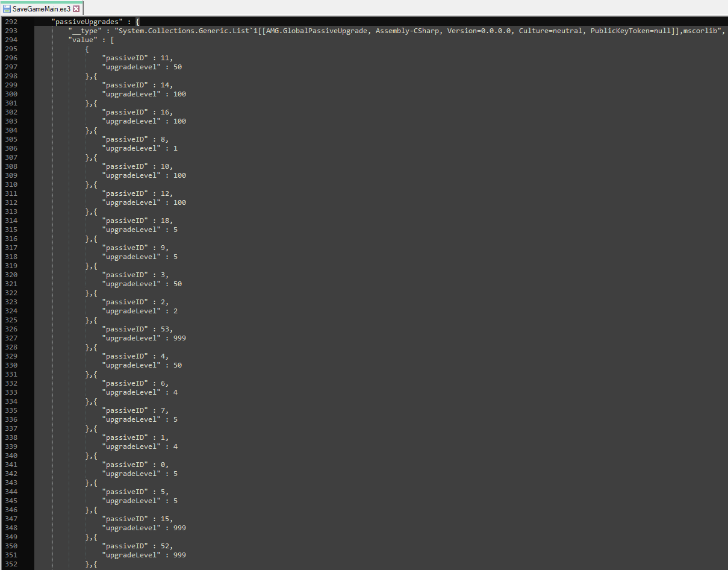Image resolution: width=728 pixels, height=570 pixels.
Task: Click the "value" key on line 294
Action: coord(87,40)
